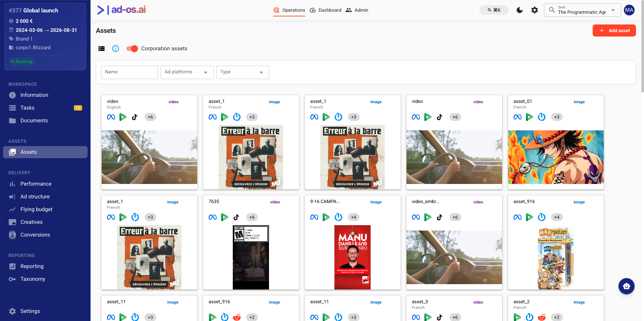Click the blue info circle icon
Image resolution: width=644 pixels, height=321 pixels.
click(x=115, y=49)
